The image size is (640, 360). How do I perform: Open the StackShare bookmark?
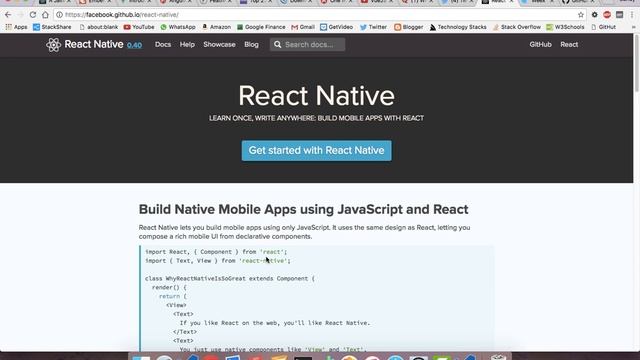click(x=52, y=27)
